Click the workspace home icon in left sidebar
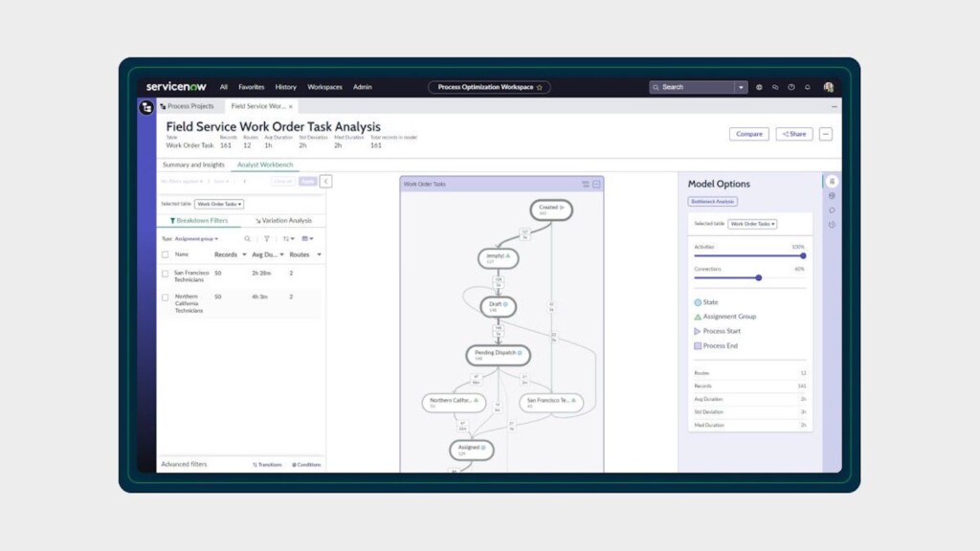The image size is (980, 551). click(146, 107)
